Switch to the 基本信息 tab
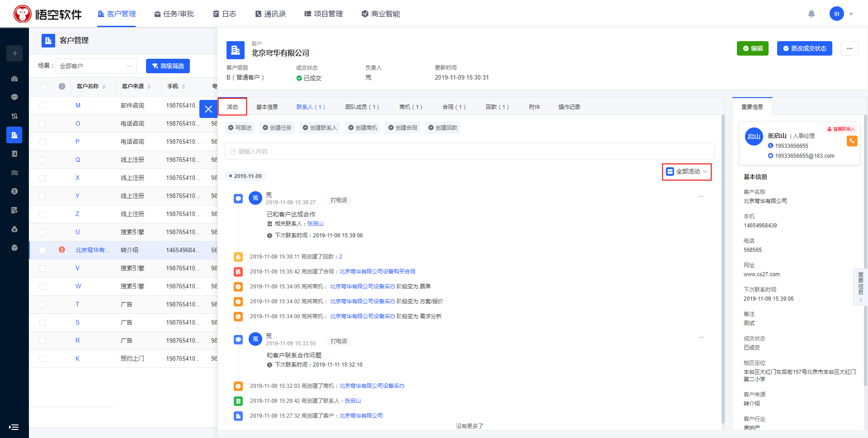Viewport: 868px width, 438px height. click(x=267, y=107)
